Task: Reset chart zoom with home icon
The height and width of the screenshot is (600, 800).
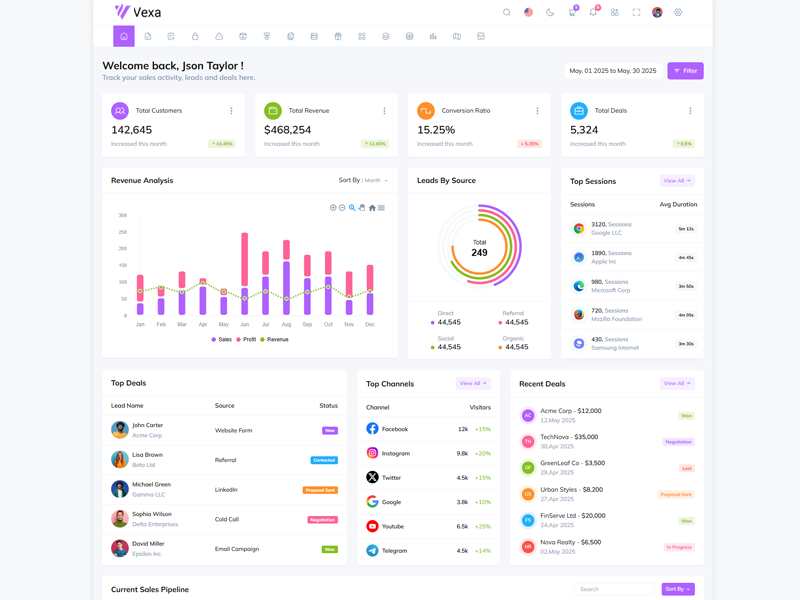Action: [372, 208]
